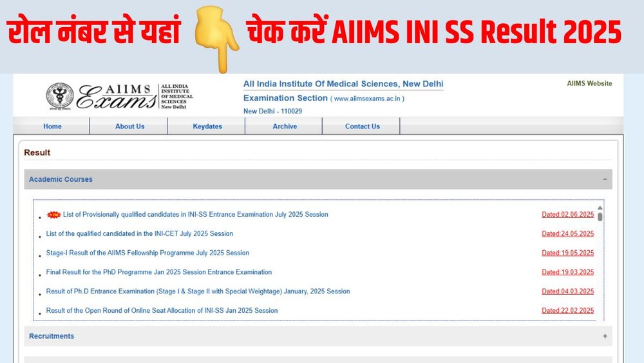Screen dimensions: 644x363
Task: Open INI-SS Jan 2025 Open Round seat allocation result
Action: (x=162, y=310)
